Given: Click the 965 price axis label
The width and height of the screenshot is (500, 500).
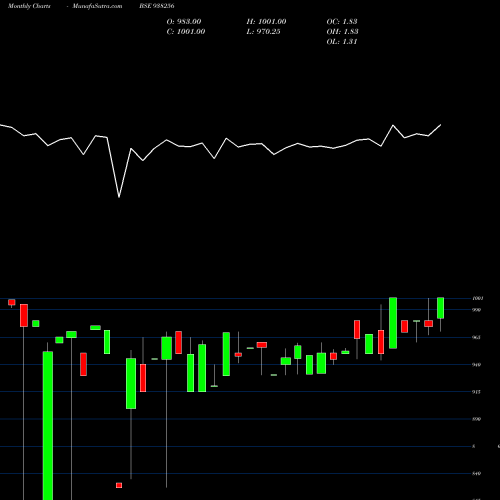Looking at the screenshot, I should (x=477, y=337).
